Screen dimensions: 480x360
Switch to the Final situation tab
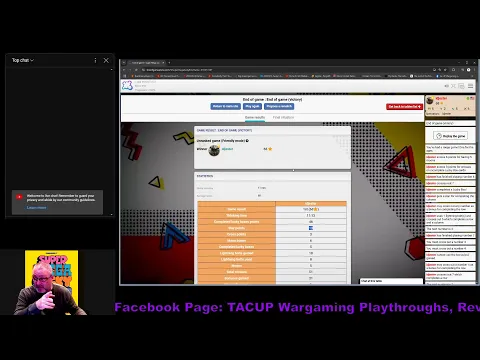283,118
